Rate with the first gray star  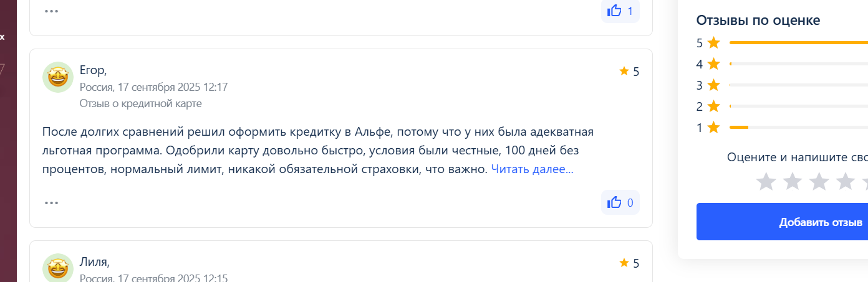pos(766,182)
